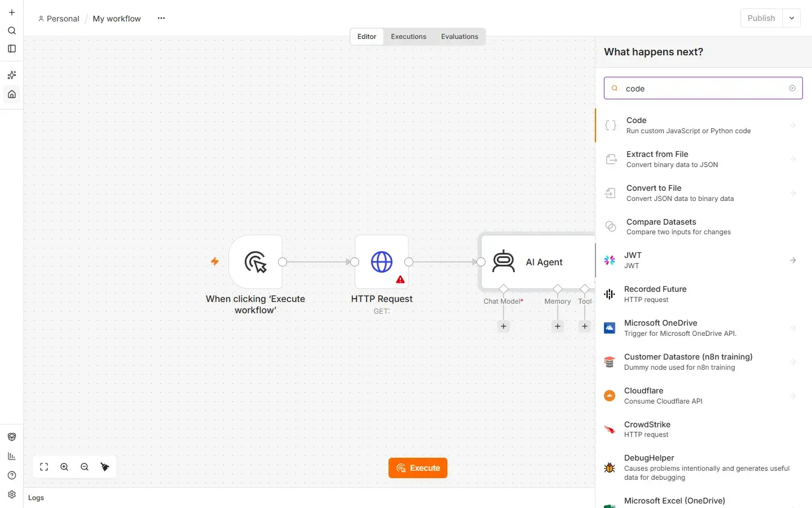Expand the Logs panel
The width and height of the screenshot is (812, 508).
pos(36,498)
